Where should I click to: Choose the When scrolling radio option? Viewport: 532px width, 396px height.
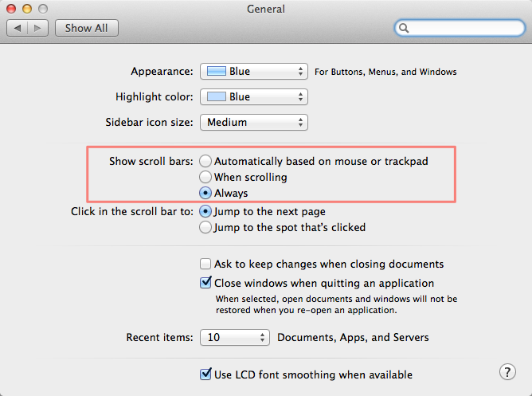(x=206, y=177)
